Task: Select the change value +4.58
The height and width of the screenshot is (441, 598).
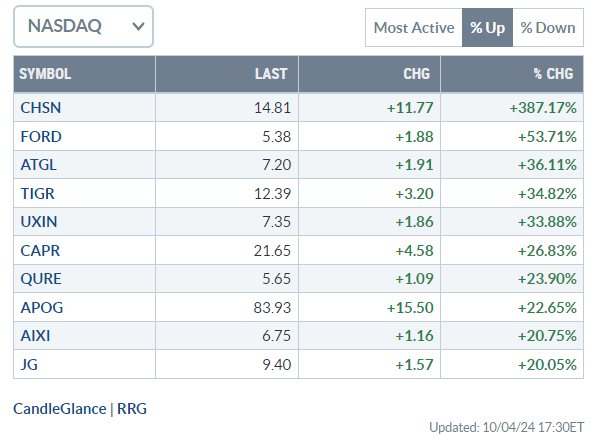Action: click(414, 251)
